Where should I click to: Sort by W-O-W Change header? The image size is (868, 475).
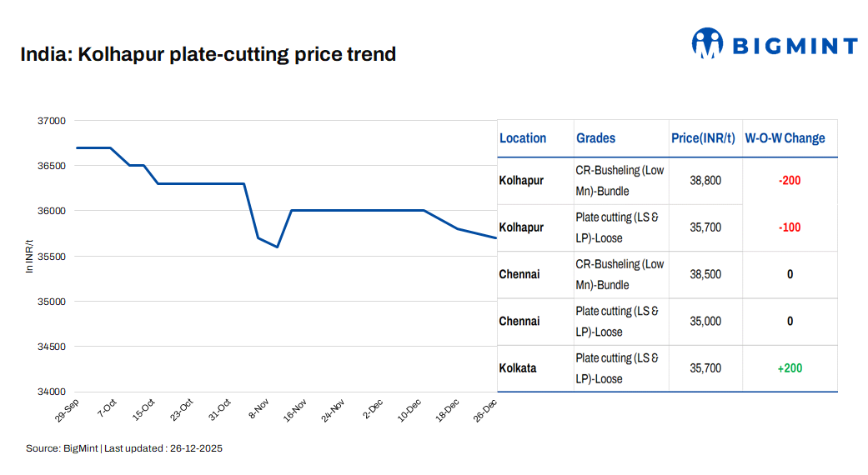coord(785,138)
